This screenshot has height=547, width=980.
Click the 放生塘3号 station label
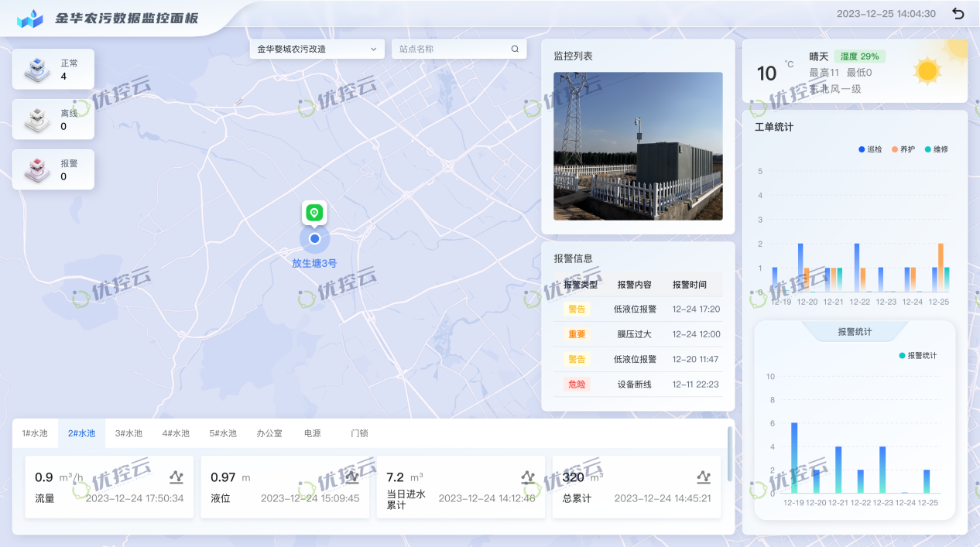[314, 262]
